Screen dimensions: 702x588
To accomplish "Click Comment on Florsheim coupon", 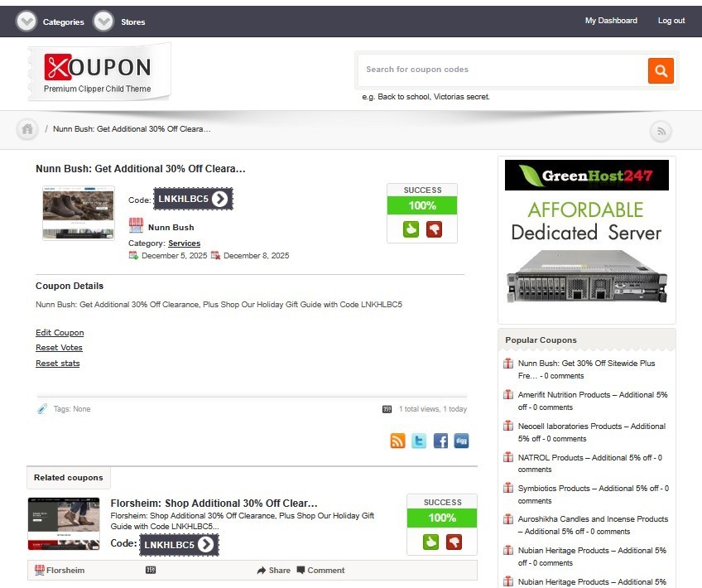I will [320, 570].
